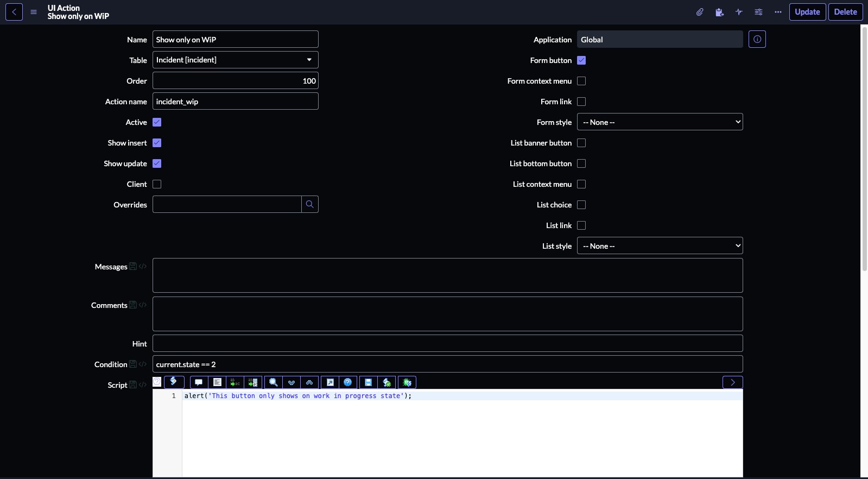The height and width of the screenshot is (479, 868).
Task: Click the Update button
Action: 808,12
